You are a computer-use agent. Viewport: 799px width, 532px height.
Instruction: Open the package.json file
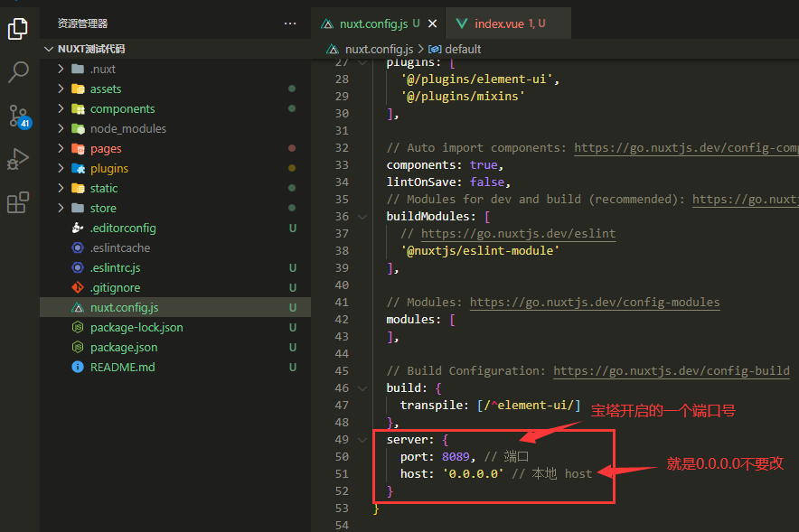click(x=174, y=347)
